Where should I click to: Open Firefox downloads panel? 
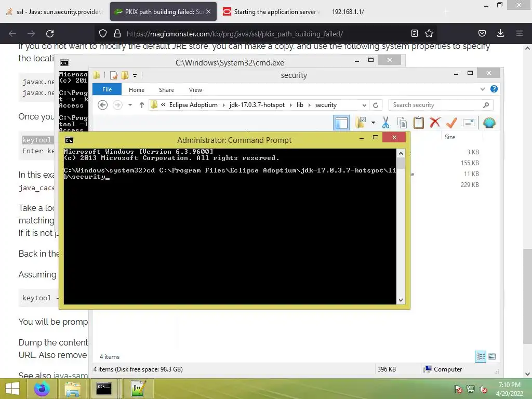click(500, 33)
